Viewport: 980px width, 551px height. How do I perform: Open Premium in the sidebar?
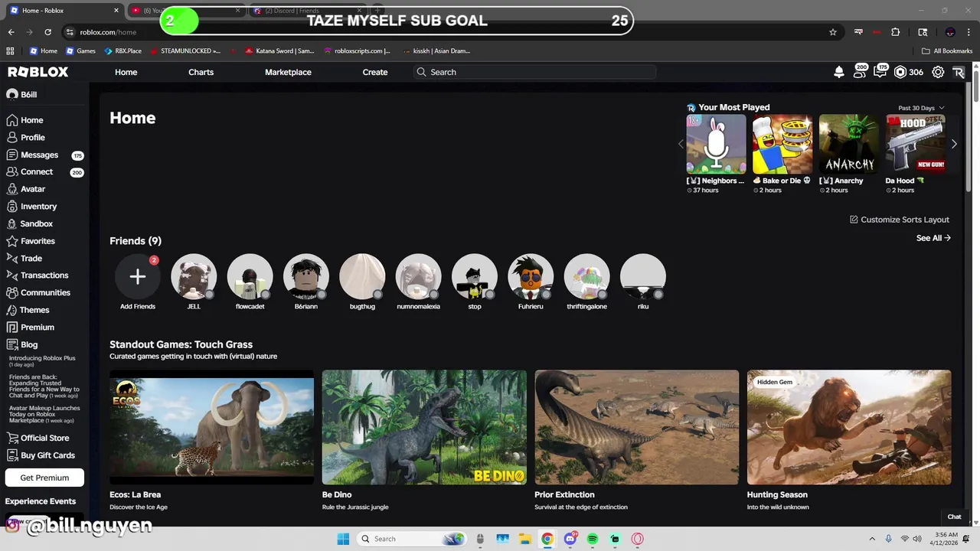tap(37, 328)
